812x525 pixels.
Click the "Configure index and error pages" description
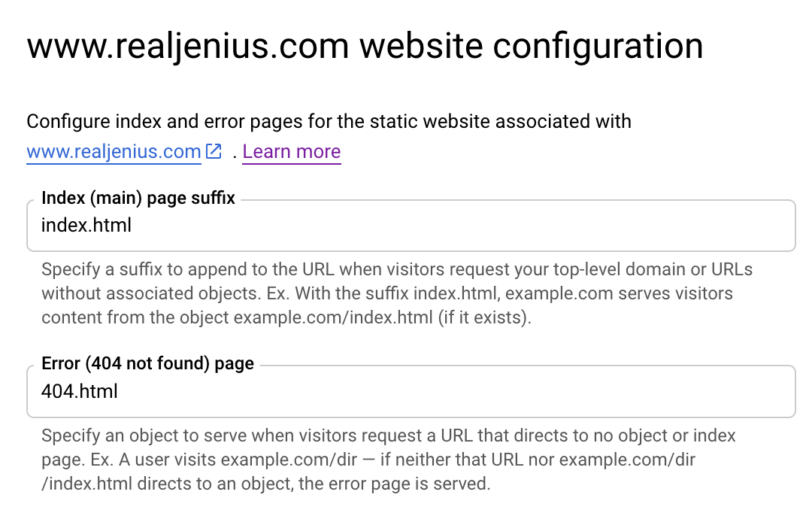329,121
